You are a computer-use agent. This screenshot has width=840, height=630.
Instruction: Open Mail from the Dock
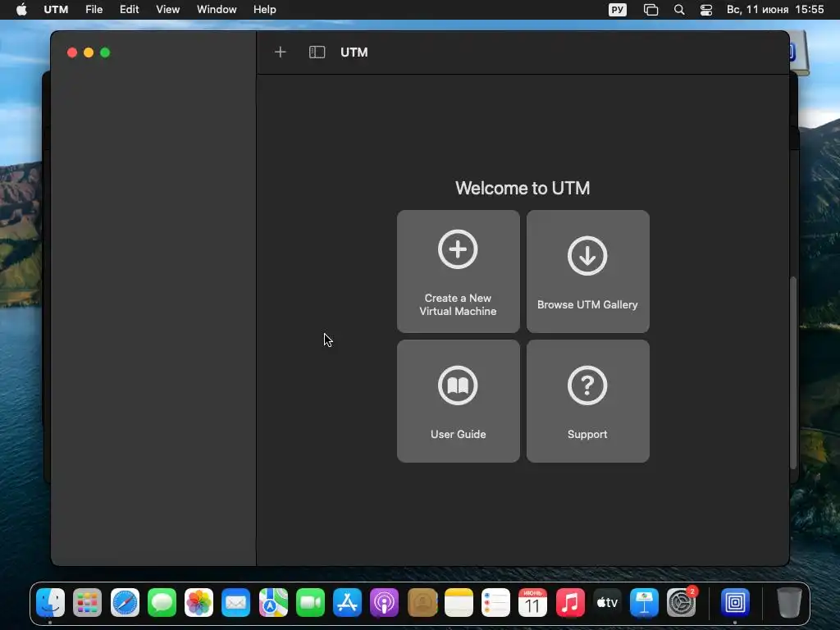click(x=235, y=602)
